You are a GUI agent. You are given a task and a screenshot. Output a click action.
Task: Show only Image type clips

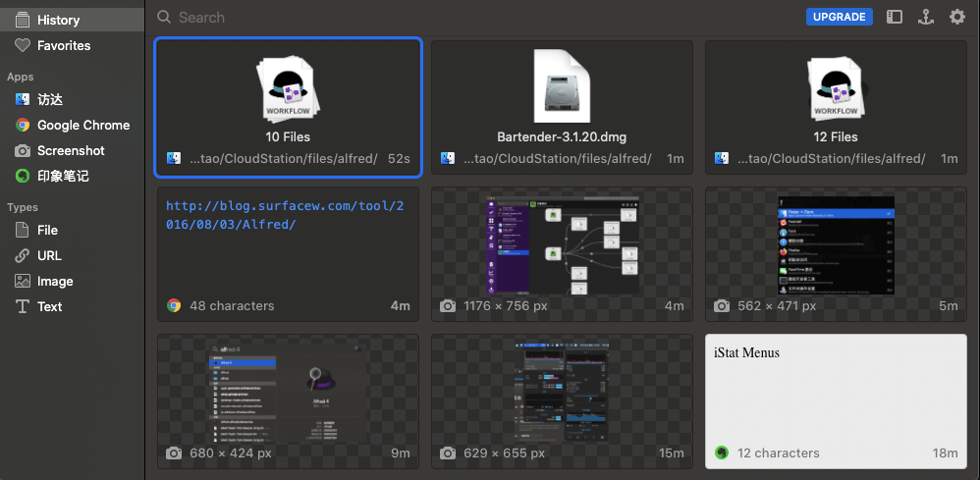pos(72,282)
